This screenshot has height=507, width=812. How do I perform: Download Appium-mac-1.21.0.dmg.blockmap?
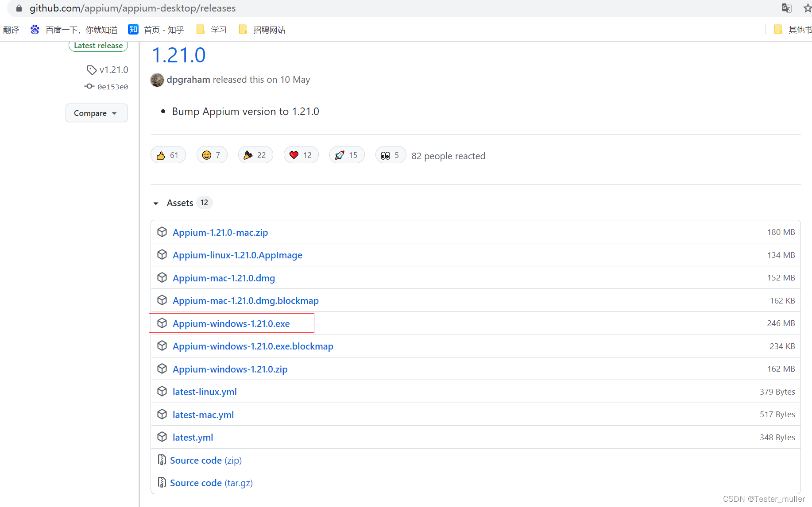click(x=246, y=301)
